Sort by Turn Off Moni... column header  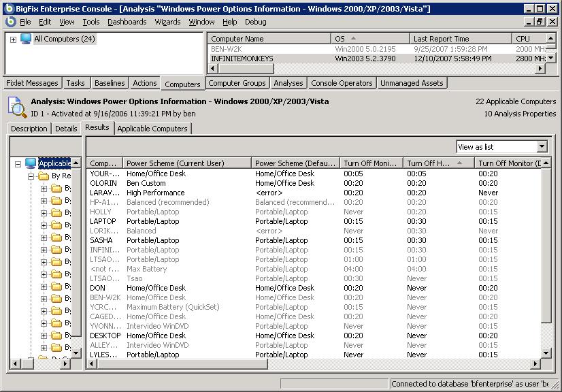click(371, 163)
